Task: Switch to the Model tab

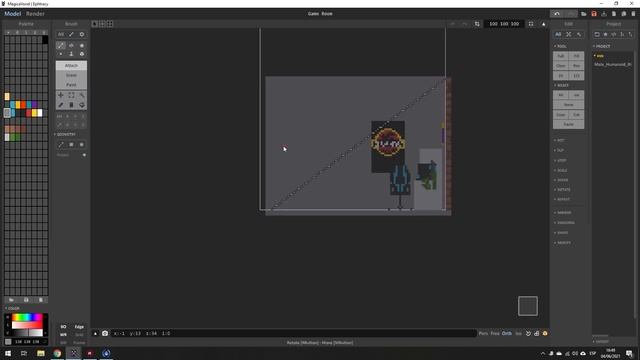Action: pos(13,13)
